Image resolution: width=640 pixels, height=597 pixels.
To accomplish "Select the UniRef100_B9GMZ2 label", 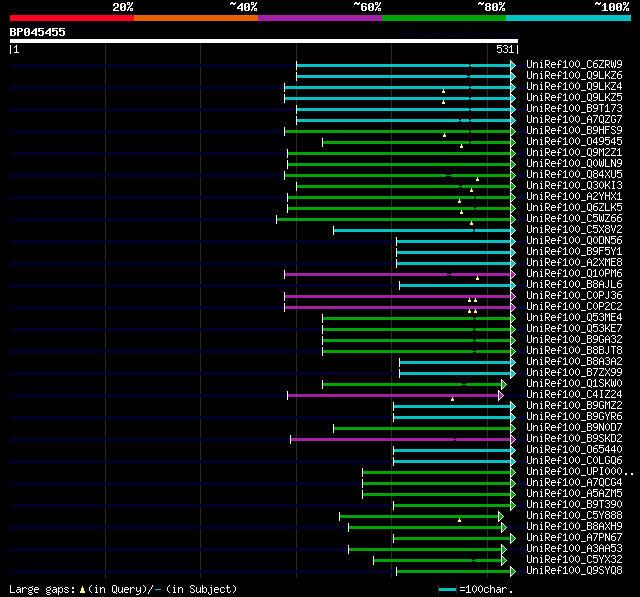I will click(x=574, y=406).
